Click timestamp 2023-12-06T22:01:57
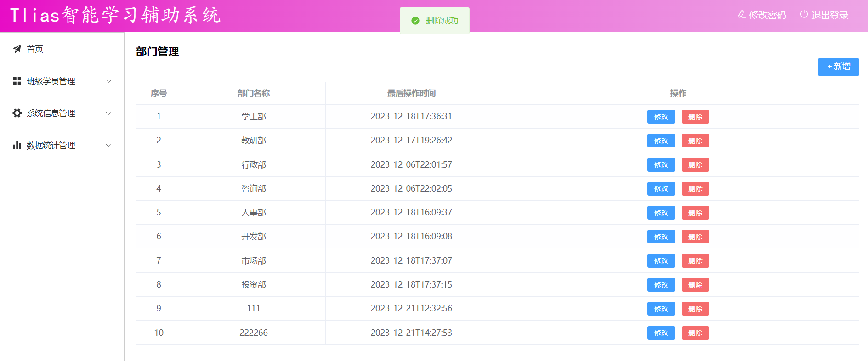The image size is (868, 361). point(411,165)
